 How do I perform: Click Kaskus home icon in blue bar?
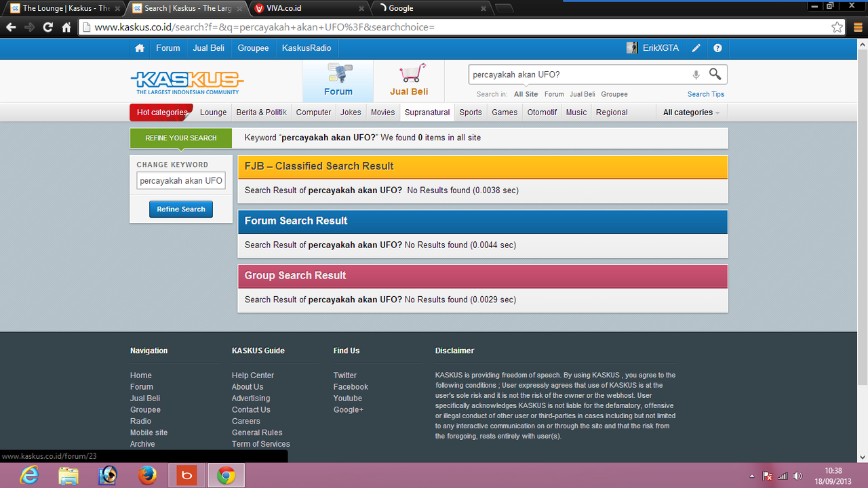pyautogui.click(x=140, y=48)
